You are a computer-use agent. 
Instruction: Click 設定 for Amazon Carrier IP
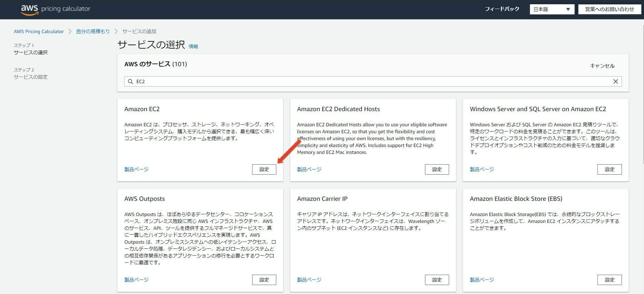(x=437, y=280)
